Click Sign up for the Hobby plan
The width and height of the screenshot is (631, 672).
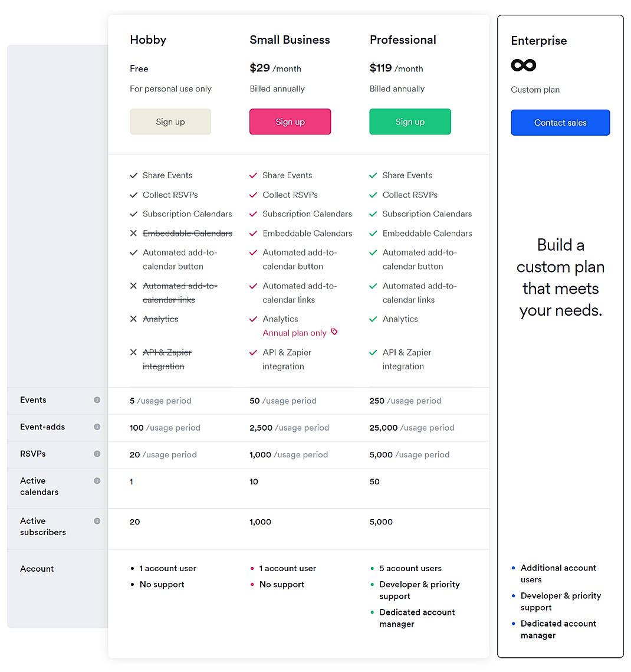click(170, 122)
